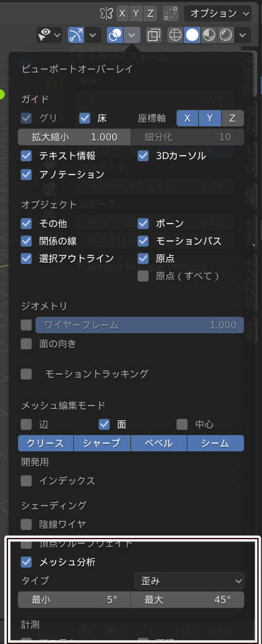Select material preview shading sphere
The image size is (262, 644).
(x=210, y=36)
